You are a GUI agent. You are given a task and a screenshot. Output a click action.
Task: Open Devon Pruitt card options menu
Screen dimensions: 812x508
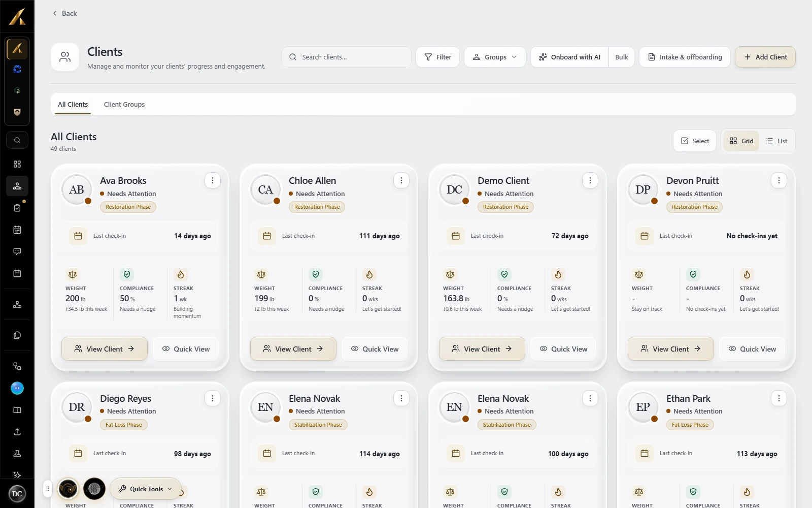click(x=779, y=180)
